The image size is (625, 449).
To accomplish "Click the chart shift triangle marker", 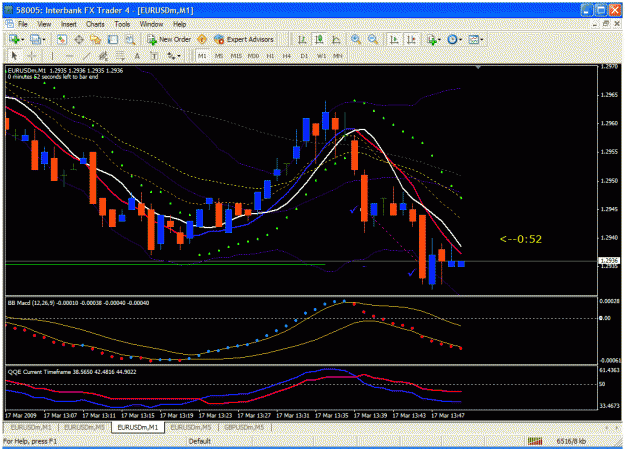I will [x=478, y=68].
